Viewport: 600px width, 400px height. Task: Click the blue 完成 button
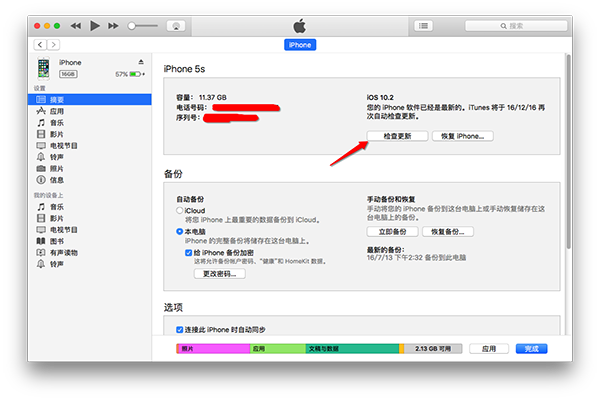[532, 349]
